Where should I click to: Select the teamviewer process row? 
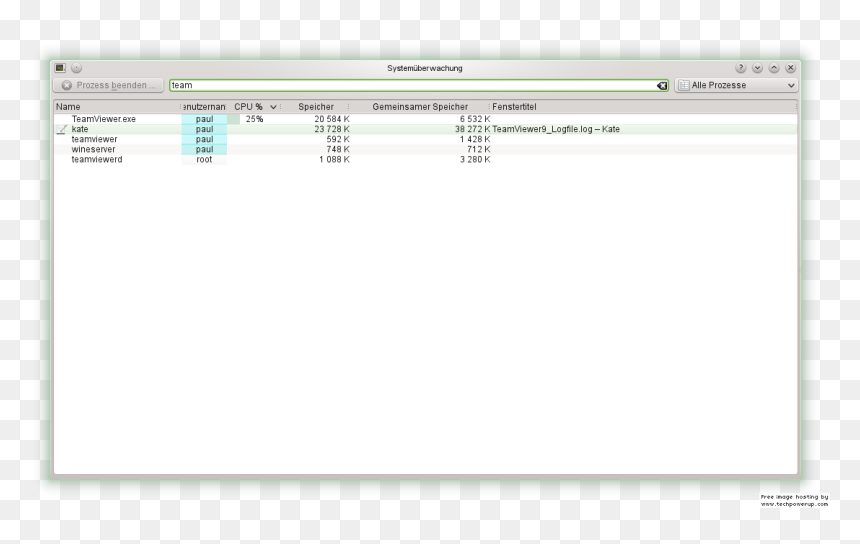(x=426, y=139)
